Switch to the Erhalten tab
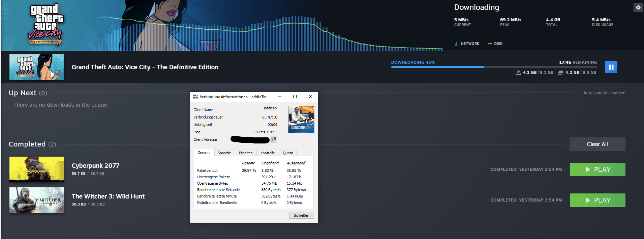 [246, 153]
